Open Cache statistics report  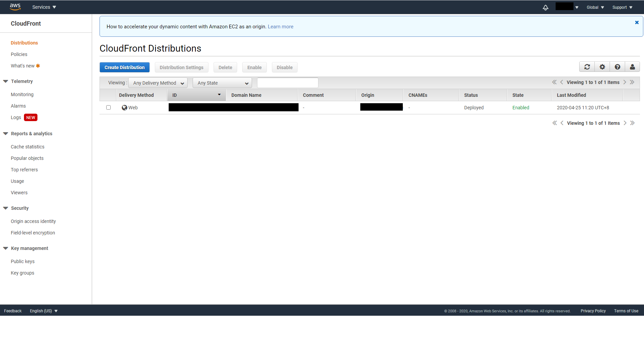[x=28, y=147]
